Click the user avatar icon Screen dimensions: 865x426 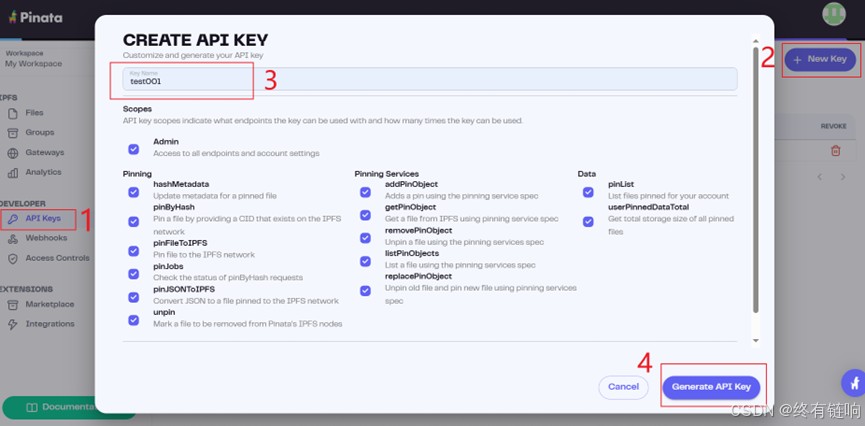pos(833,14)
